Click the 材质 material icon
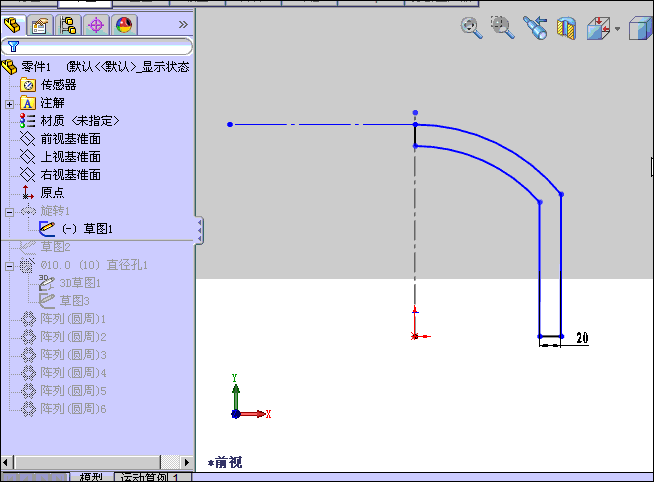Screen dimensions: 654x482 (28, 121)
